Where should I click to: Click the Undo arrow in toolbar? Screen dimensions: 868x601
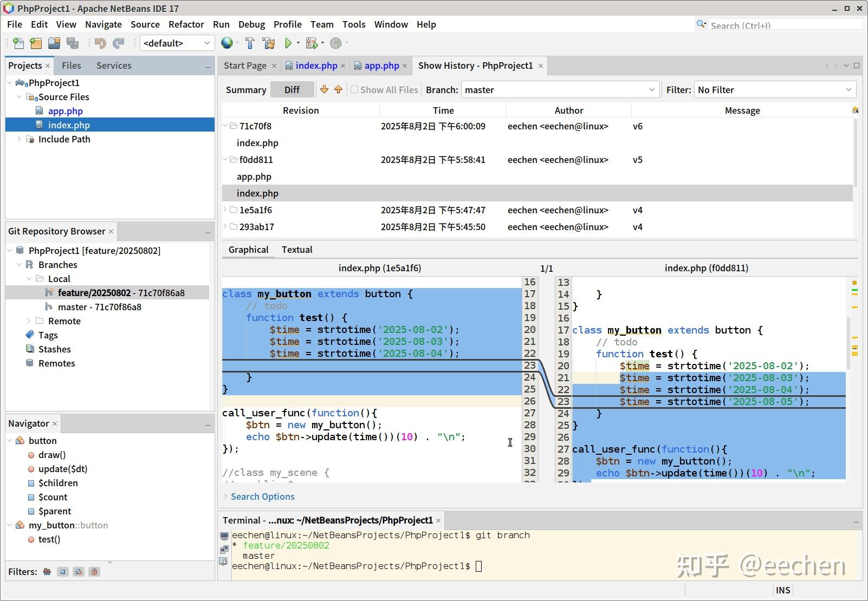pyautogui.click(x=100, y=43)
